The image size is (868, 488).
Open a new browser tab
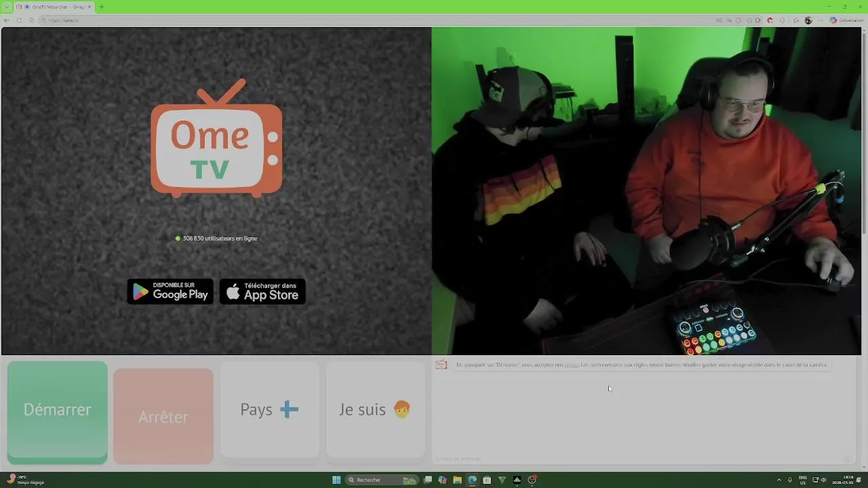[x=102, y=7]
